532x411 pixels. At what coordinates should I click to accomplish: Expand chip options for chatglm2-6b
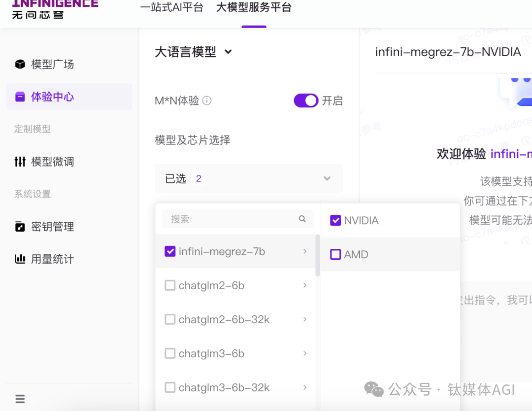[305, 285]
